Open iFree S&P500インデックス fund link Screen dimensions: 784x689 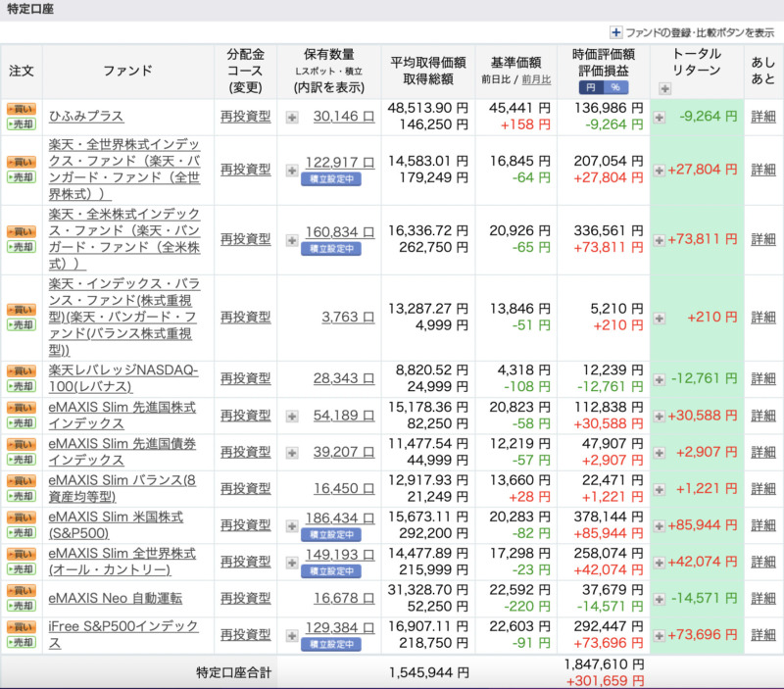coord(123,634)
